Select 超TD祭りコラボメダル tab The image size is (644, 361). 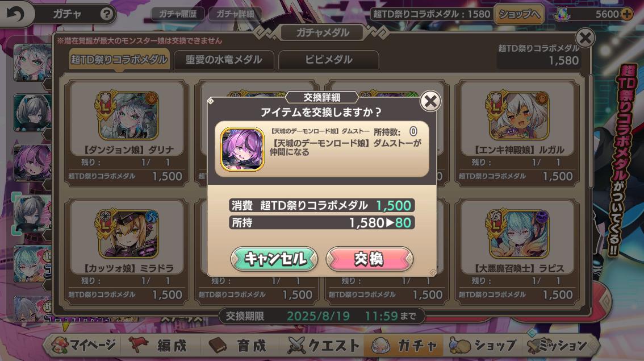pos(119,60)
